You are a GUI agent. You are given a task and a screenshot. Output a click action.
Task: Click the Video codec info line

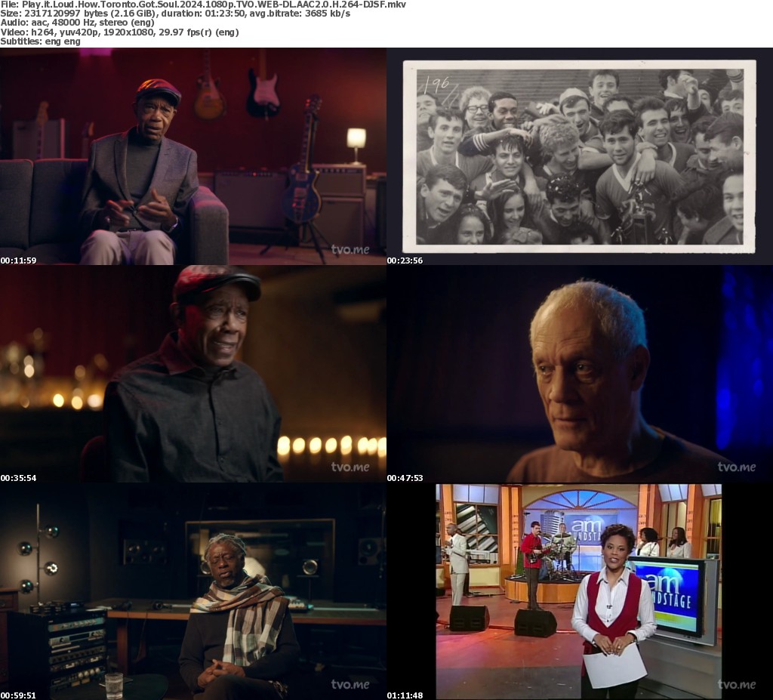pyautogui.click(x=119, y=32)
